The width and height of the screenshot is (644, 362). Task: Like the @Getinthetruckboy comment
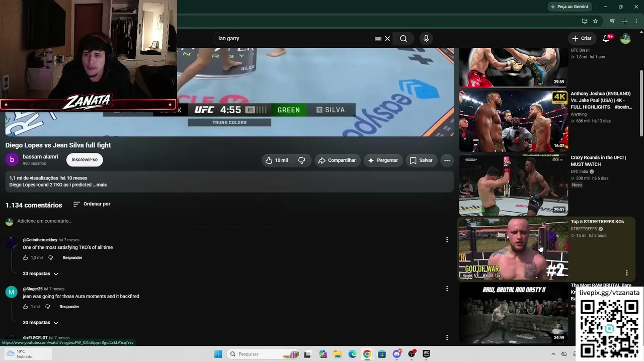25,258
